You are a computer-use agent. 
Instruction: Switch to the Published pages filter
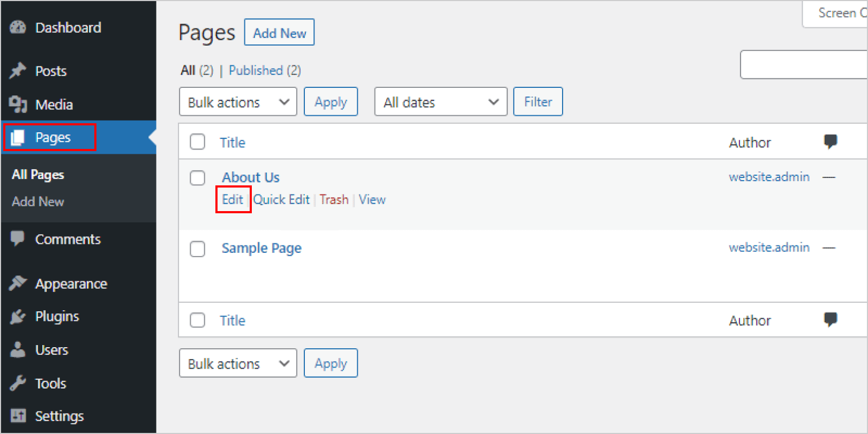[256, 70]
